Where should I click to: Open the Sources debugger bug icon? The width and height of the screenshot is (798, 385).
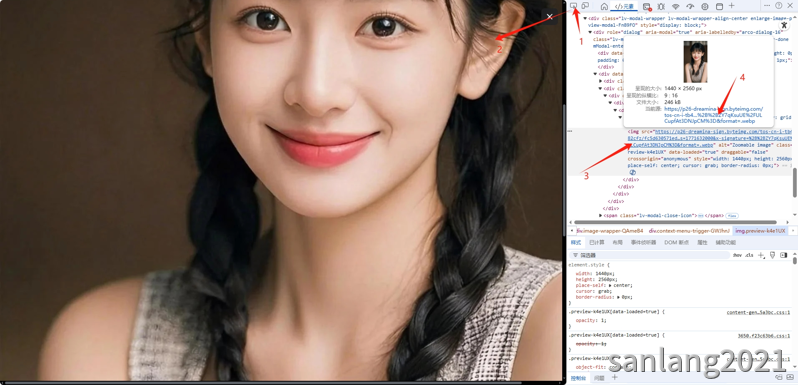point(661,6)
